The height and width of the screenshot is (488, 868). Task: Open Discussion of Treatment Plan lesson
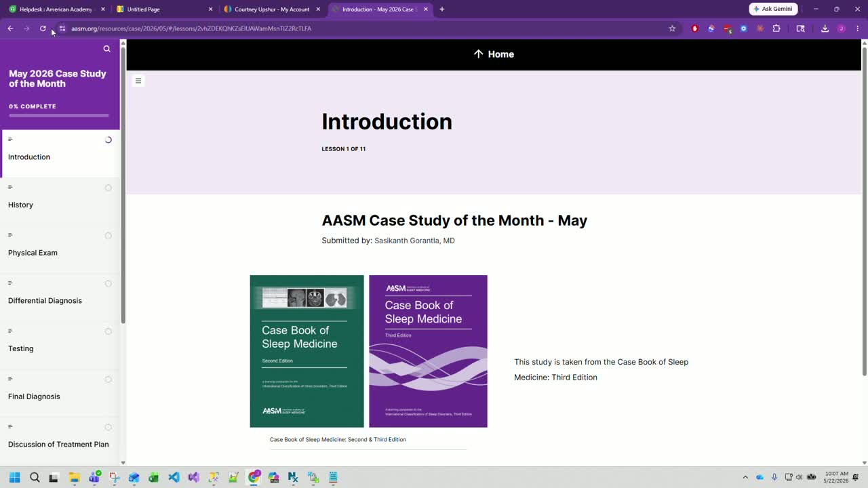pos(60,441)
